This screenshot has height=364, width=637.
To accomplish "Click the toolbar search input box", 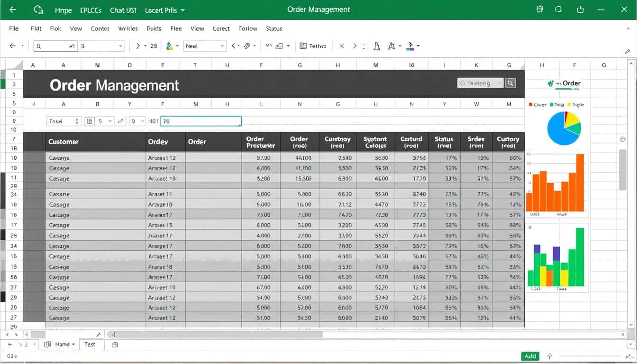I will coord(55,46).
